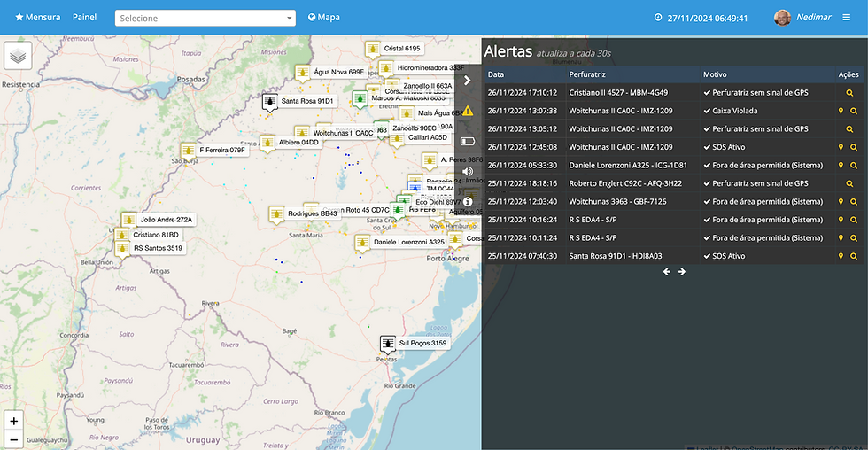Go to next alerts page arrow
This screenshot has height=450, width=868.
[x=682, y=272]
